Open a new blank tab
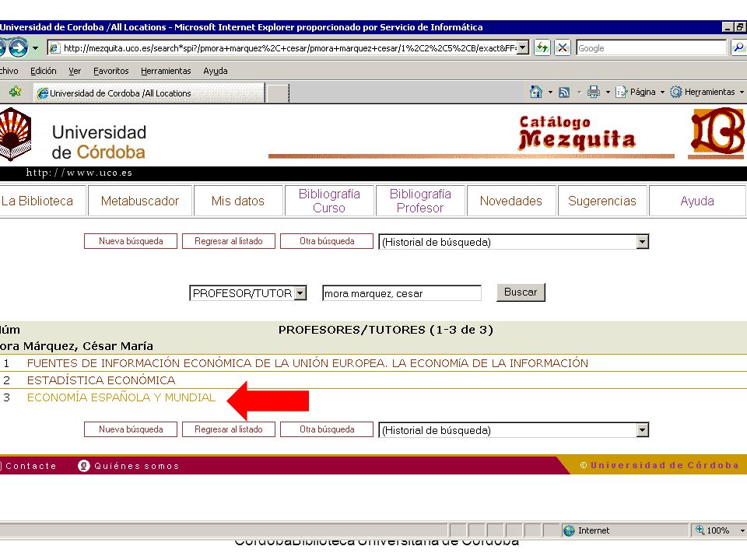 (x=278, y=93)
